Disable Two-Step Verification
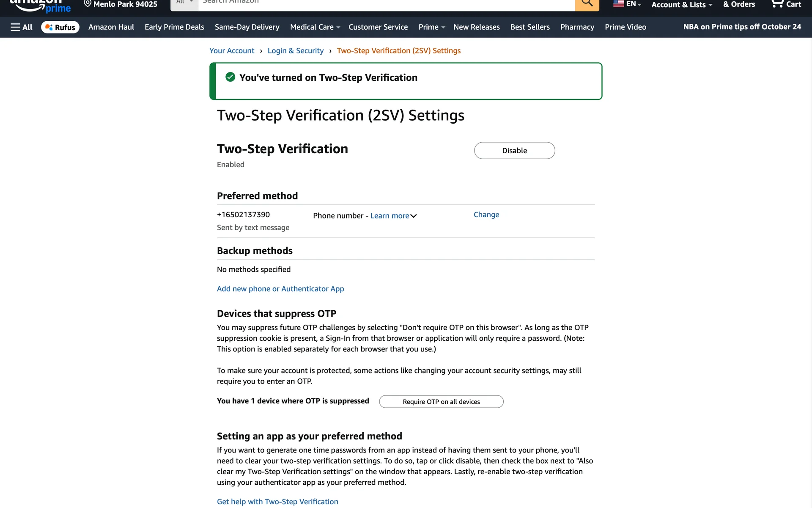 [514, 151]
